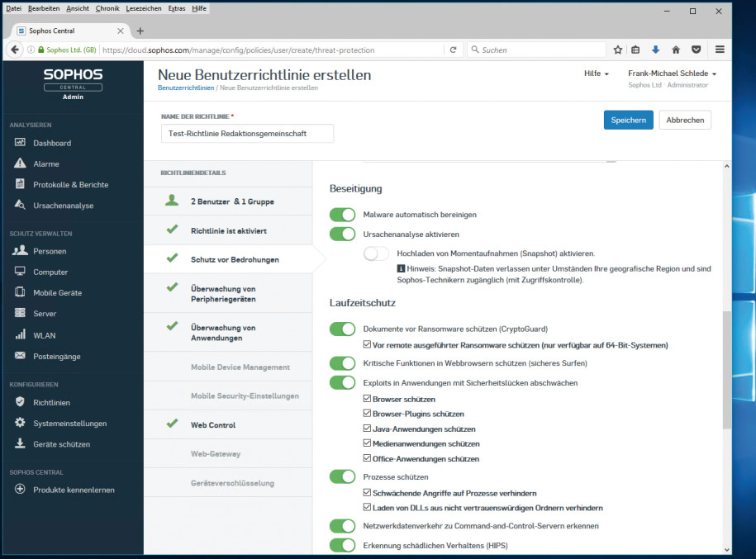This screenshot has height=559, width=756.
Task: Click the Personen icon
Action: (20, 250)
